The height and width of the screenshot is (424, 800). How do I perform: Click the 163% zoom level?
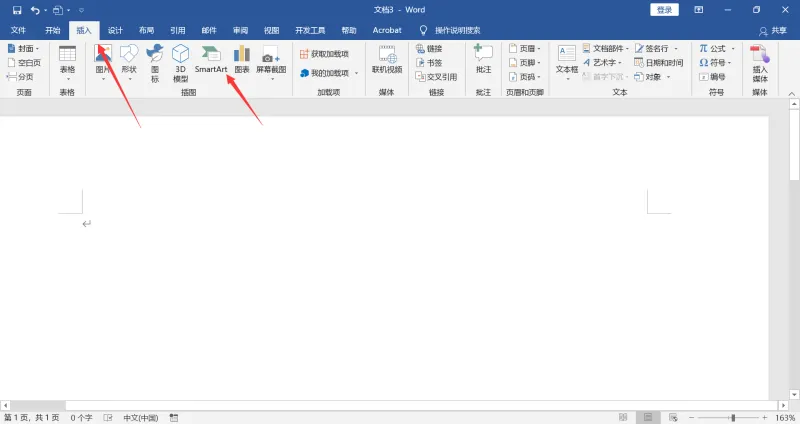[x=785, y=418]
